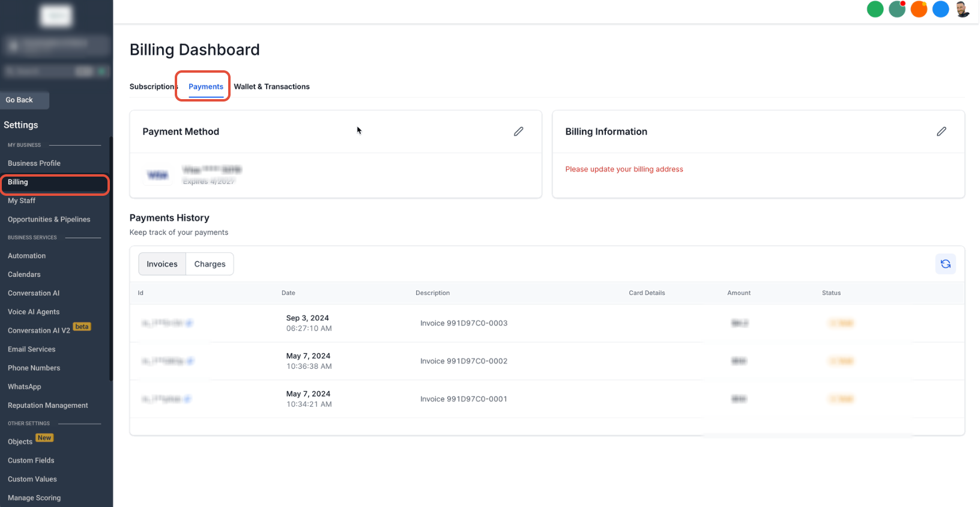The image size is (980, 507).
Task: Open Business Profile settings
Action: click(34, 163)
